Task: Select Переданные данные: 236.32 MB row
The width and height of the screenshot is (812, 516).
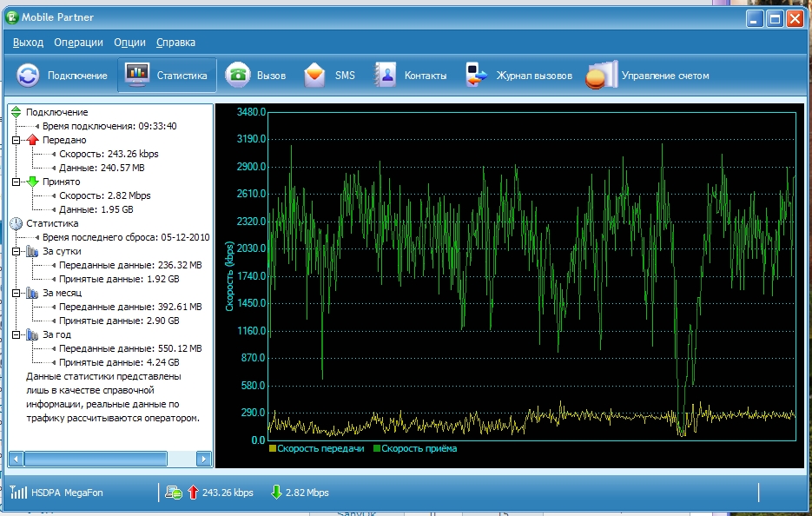Action: 130,265
